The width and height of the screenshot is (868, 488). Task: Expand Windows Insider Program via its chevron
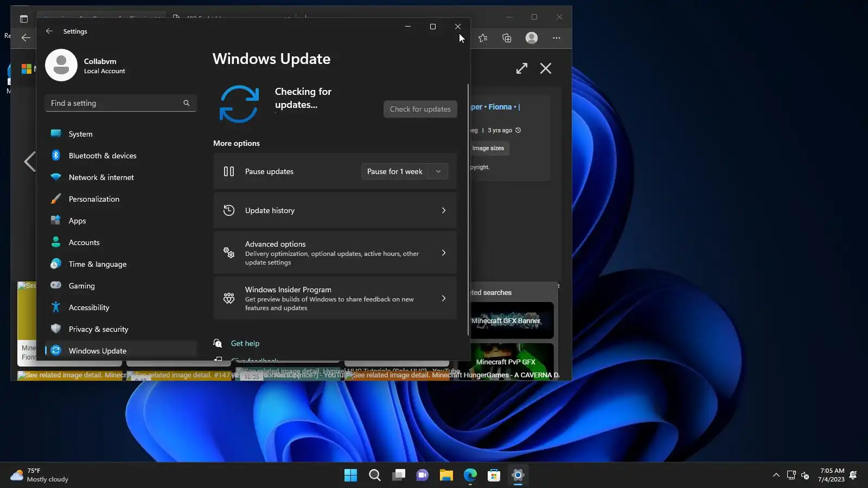[x=444, y=298]
